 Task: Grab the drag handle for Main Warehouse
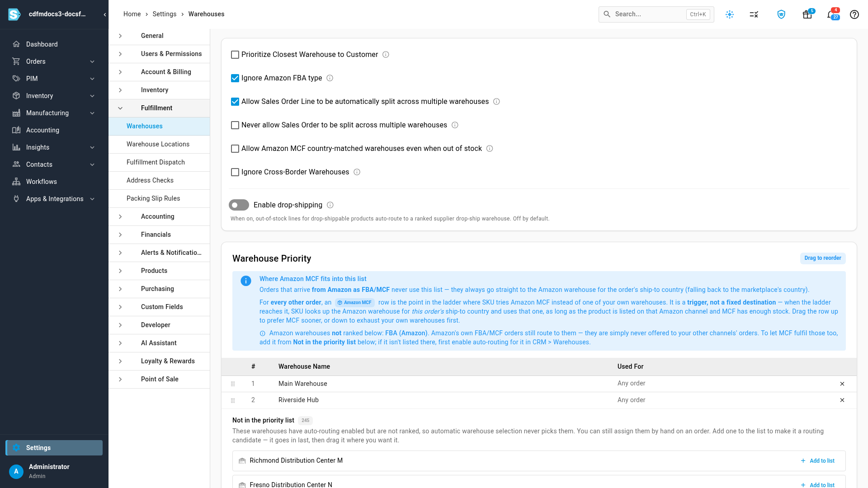tap(233, 384)
